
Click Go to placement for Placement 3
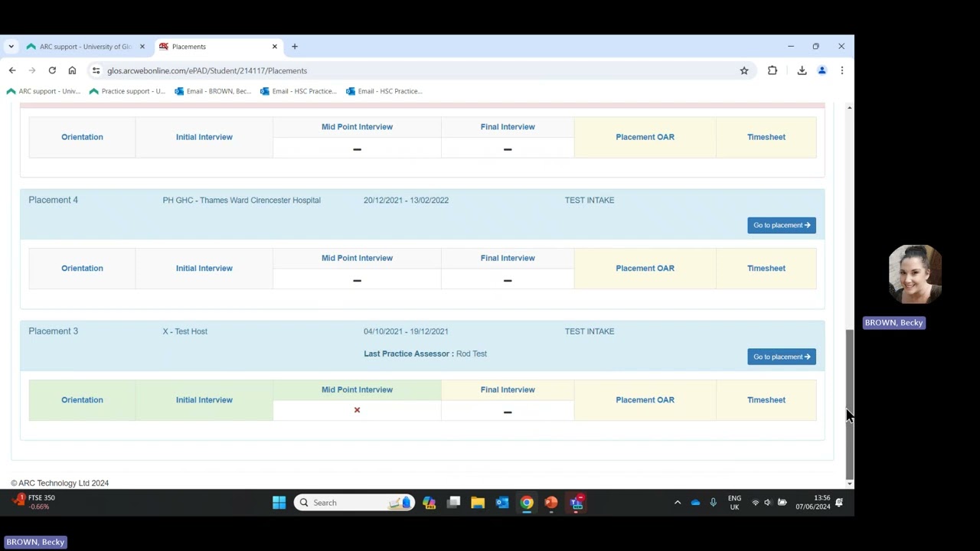tap(782, 357)
